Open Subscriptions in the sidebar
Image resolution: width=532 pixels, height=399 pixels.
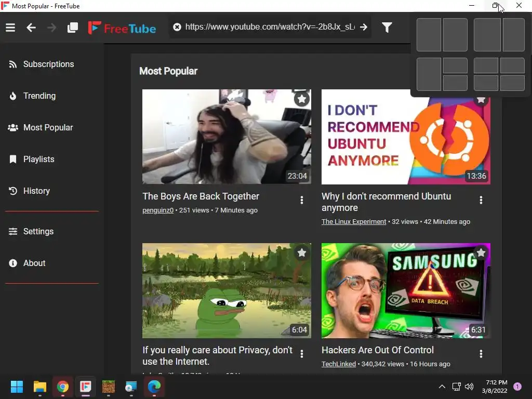[52, 64]
